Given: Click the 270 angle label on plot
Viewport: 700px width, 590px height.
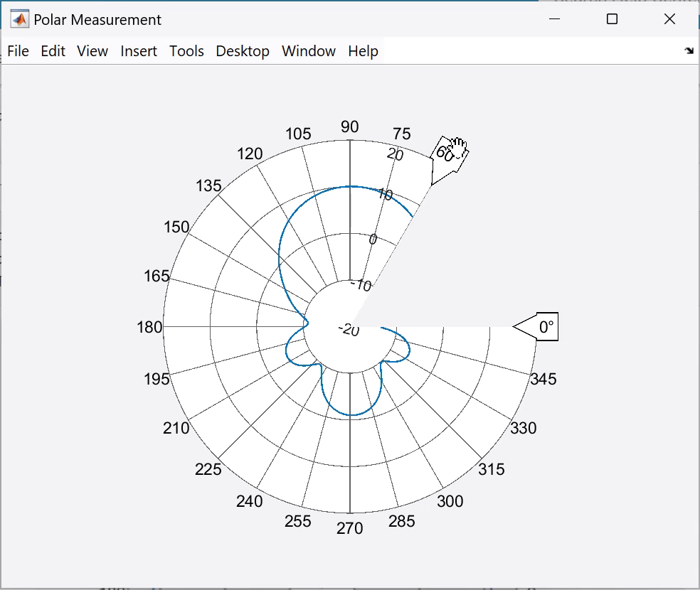Looking at the screenshot, I should [350, 528].
